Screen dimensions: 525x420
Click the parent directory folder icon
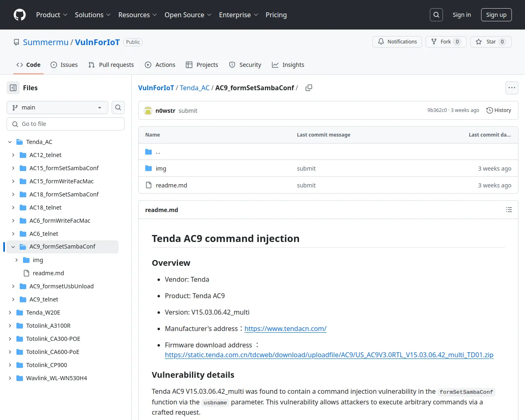coord(148,152)
